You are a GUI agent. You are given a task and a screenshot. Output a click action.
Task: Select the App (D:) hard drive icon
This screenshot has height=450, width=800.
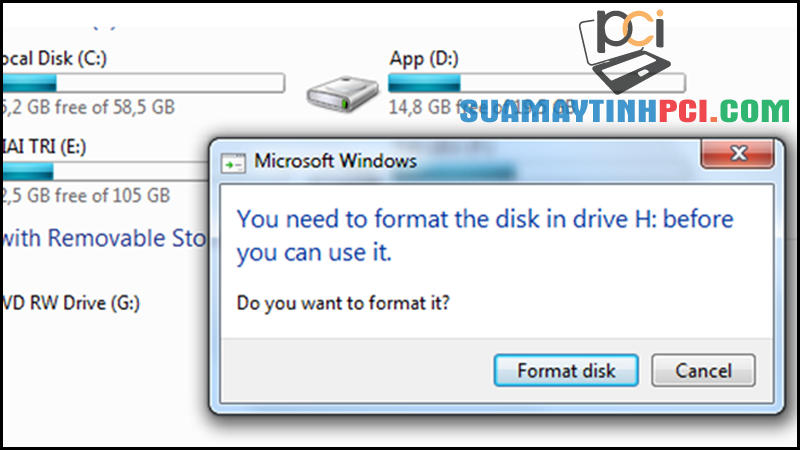pos(342,93)
